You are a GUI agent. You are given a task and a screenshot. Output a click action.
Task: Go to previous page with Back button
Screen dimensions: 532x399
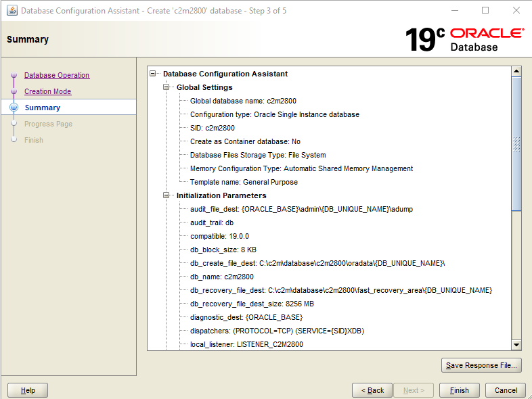pyautogui.click(x=372, y=390)
